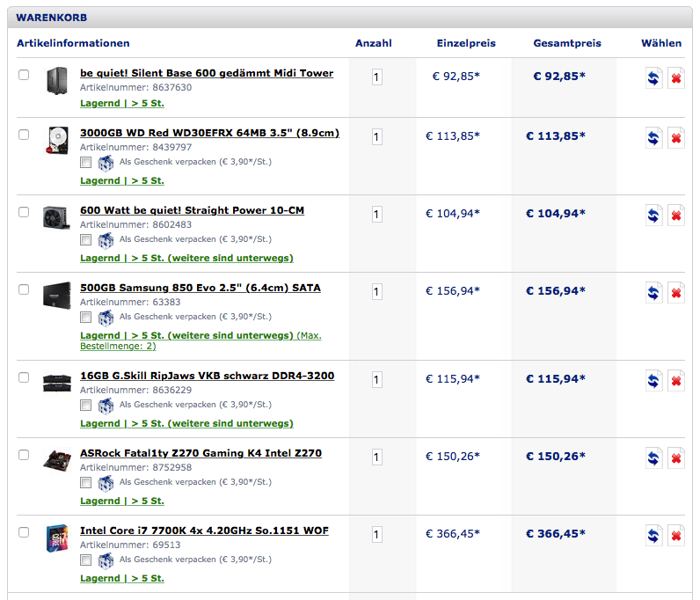Open 16GB G.Skill RipJaws VKB product page
Screen dimensions: 700x600
pyautogui.click(x=207, y=376)
